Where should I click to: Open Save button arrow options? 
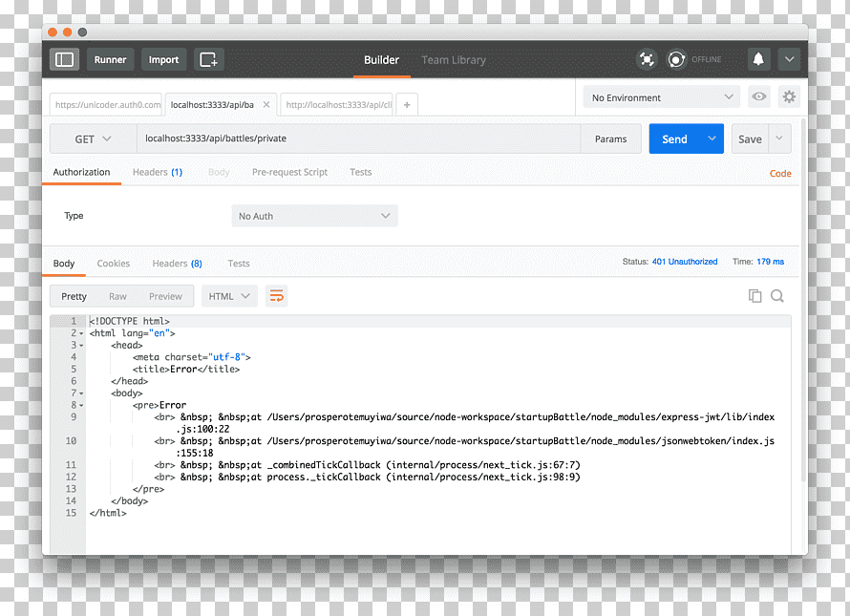click(x=779, y=138)
